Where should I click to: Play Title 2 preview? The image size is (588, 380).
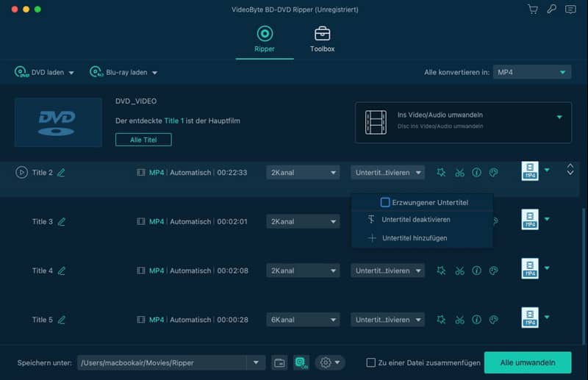[x=21, y=172]
